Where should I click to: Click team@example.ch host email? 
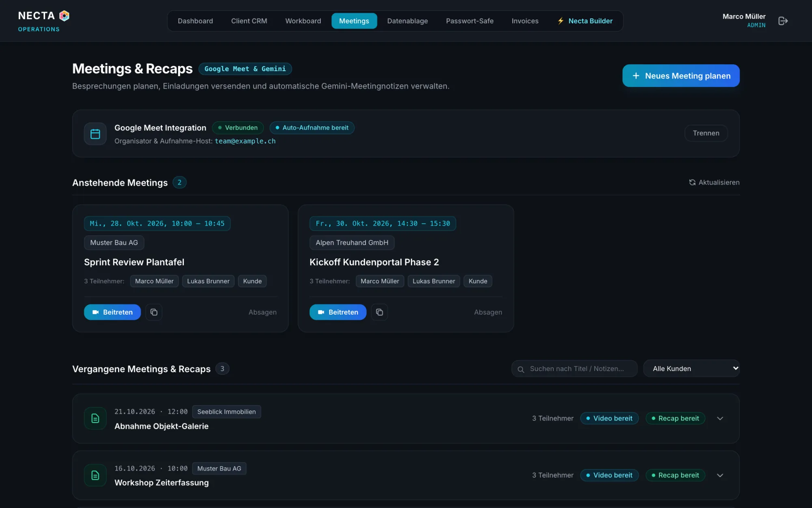(245, 141)
